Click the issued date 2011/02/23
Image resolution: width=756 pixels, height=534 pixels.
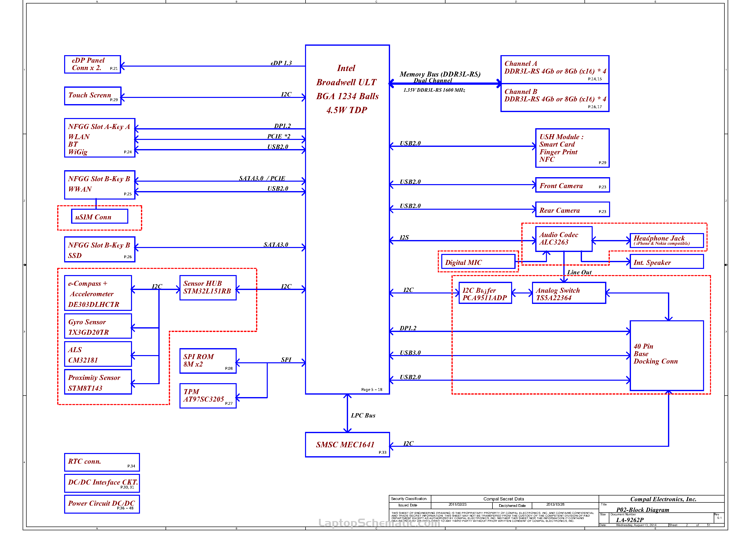tap(458, 505)
